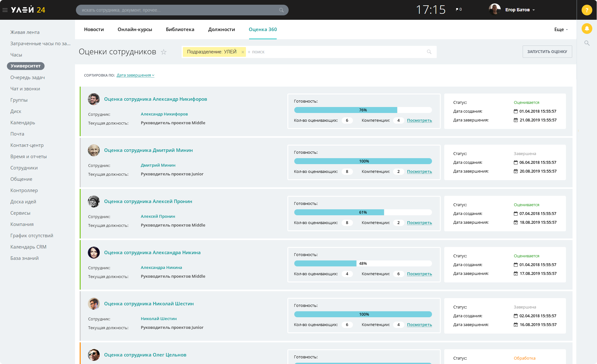Screen dimensions: 597x364
Task: Click Посмотреть link in Николай Шестин card
Action: pos(419,325)
